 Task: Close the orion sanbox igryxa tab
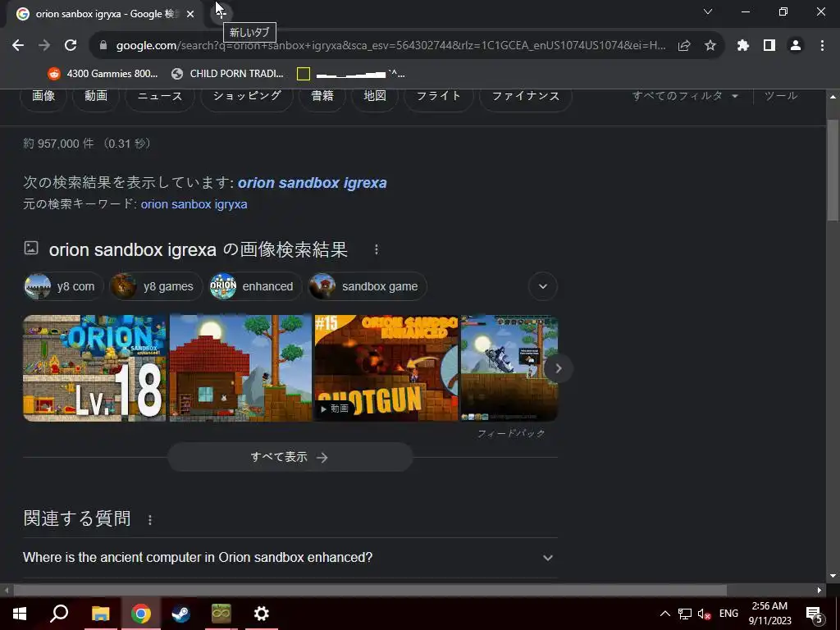click(190, 14)
